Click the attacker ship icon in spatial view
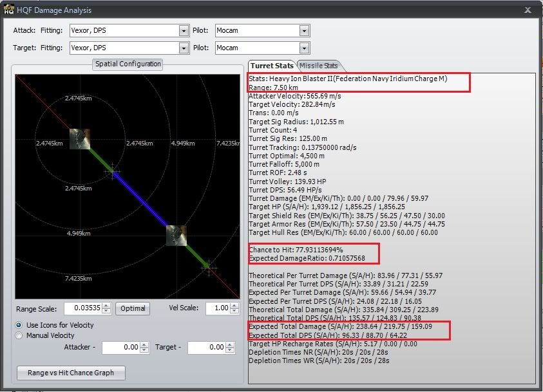 click(x=80, y=139)
